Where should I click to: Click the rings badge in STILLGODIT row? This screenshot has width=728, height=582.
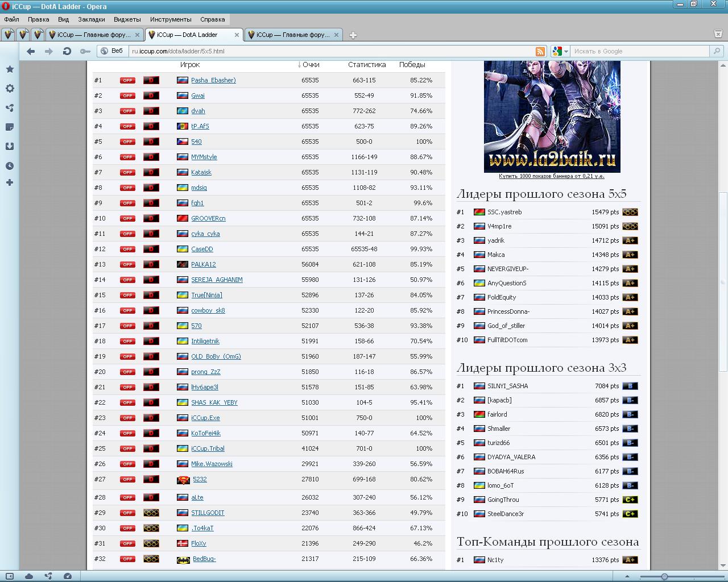(x=151, y=513)
